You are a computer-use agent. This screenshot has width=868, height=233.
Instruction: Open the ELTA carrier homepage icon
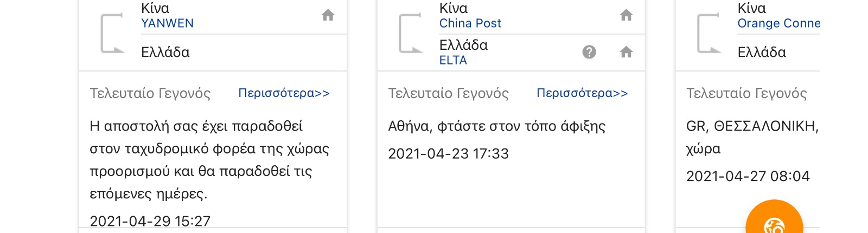click(x=626, y=52)
